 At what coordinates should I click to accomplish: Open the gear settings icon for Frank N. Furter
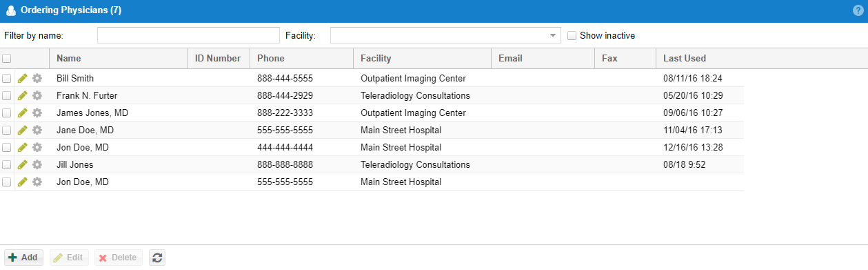point(37,96)
